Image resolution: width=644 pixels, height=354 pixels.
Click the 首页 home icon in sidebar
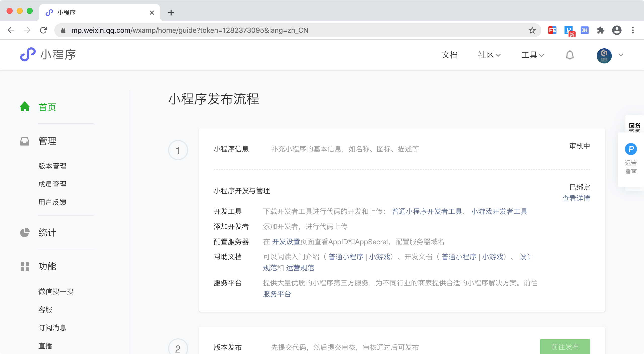(x=25, y=107)
